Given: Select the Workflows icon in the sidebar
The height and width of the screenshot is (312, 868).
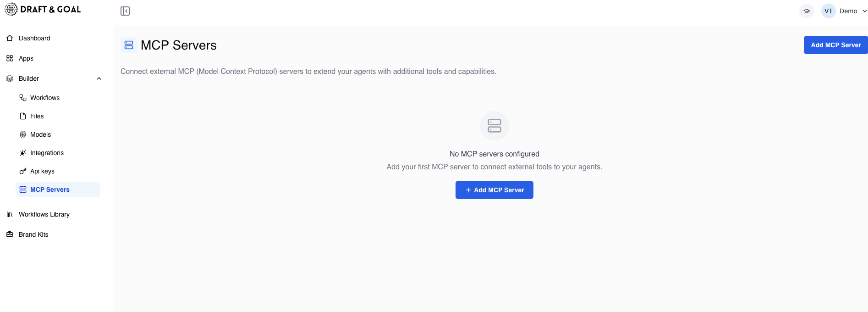Looking at the screenshot, I should click(x=22, y=98).
